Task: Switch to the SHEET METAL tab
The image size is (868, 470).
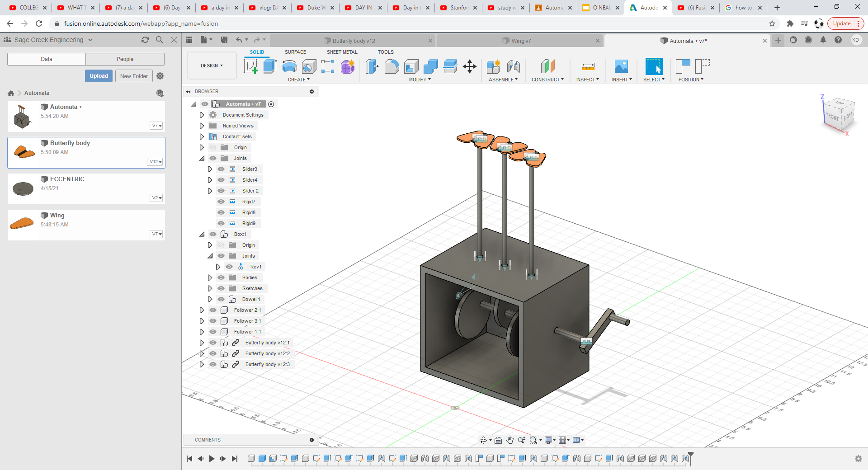Action: 342,52
